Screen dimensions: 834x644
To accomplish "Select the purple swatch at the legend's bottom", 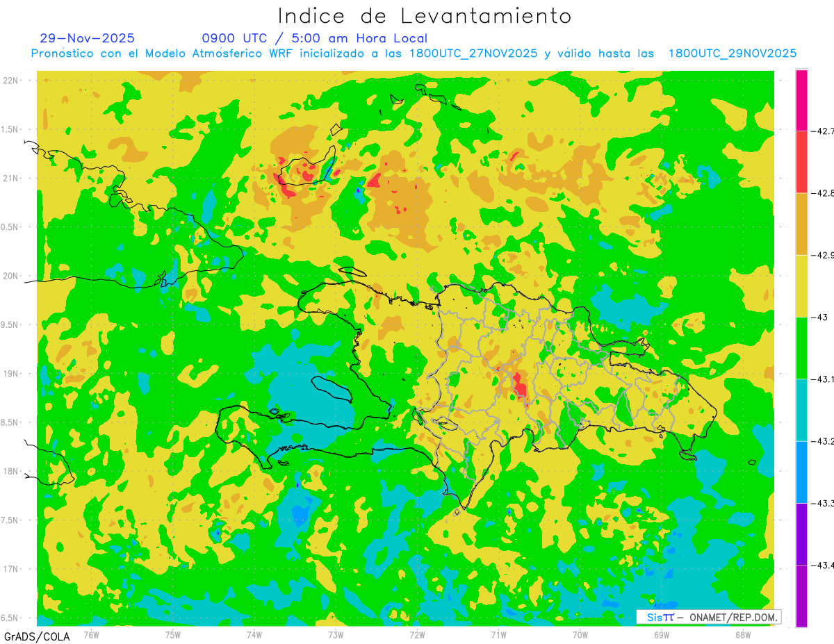I will point(801,596).
